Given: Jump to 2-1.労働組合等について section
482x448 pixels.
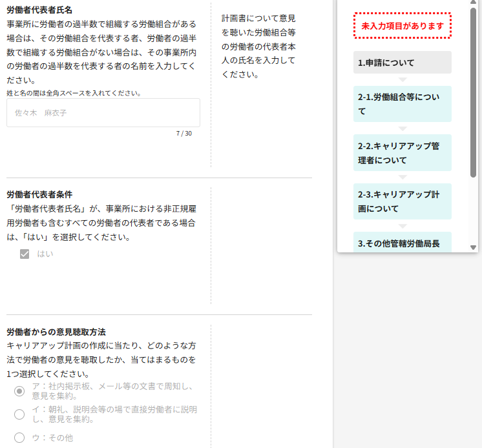Looking at the screenshot, I should click(403, 104).
